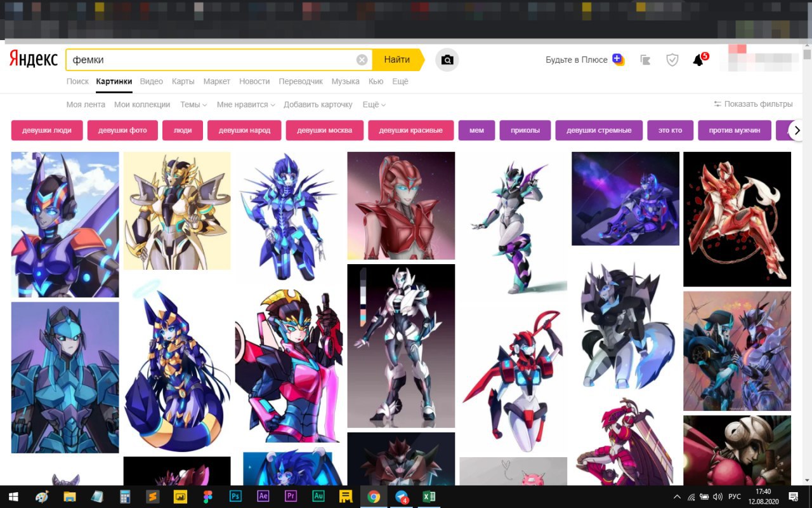812x508 pixels.
Task: Launch Premiere Pro from the taskbar
Action: (291, 497)
